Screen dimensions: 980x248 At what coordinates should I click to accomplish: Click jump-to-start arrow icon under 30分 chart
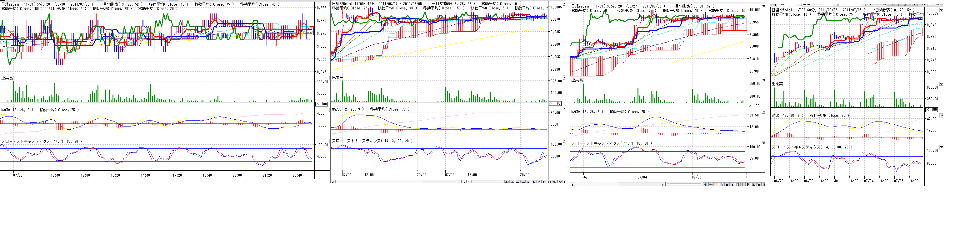(706, 184)
